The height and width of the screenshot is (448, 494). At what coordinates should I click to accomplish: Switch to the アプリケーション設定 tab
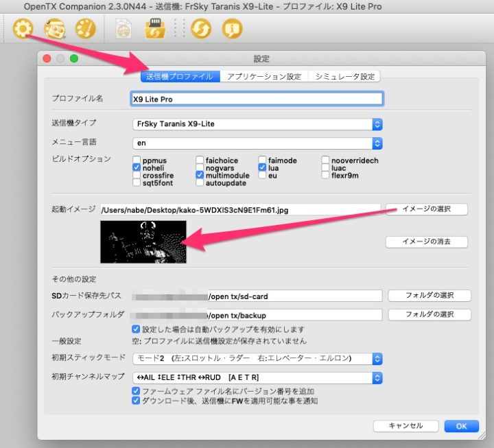264,77
